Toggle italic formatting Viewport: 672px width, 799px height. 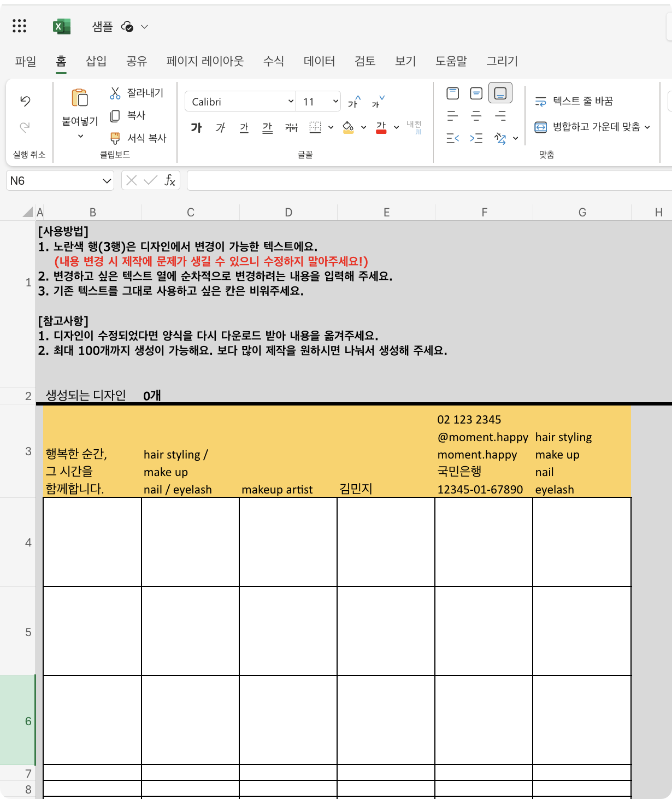pos(220,127)
